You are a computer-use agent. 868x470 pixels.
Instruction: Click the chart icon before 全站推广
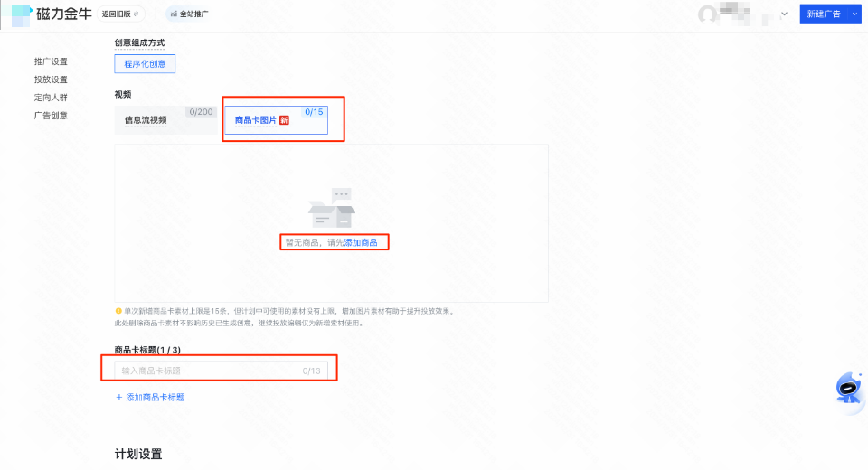[174, 14]
